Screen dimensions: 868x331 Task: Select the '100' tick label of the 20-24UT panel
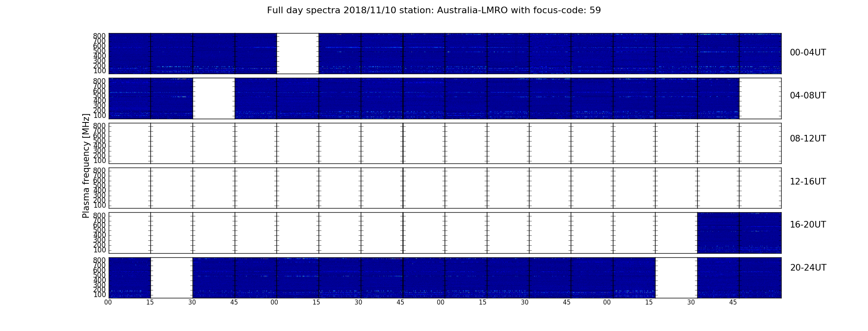[x=100, y=295]
